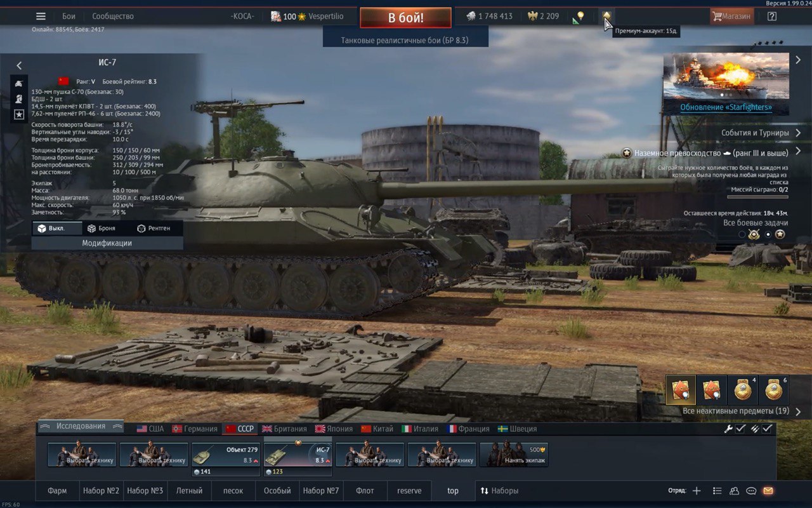This screenshot has height=508, width=812.
Task: Open the contacts icon near squad
Action: point(735,491)
